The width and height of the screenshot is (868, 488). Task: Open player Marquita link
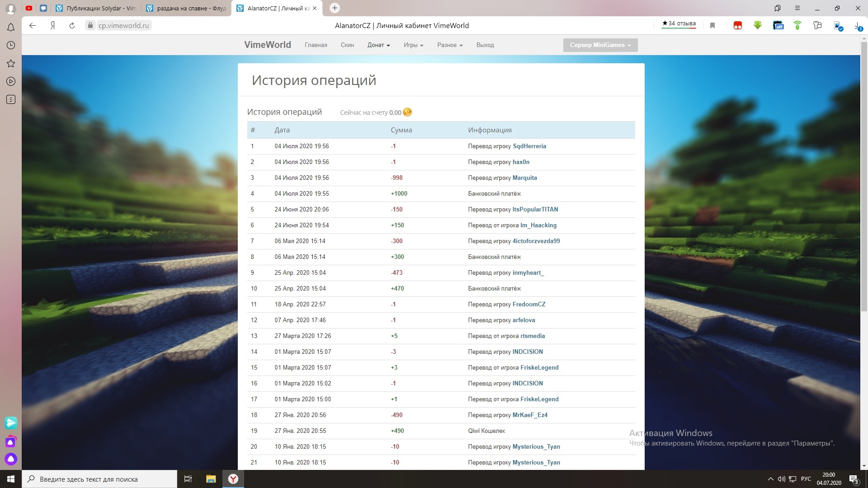pos(525,178)
